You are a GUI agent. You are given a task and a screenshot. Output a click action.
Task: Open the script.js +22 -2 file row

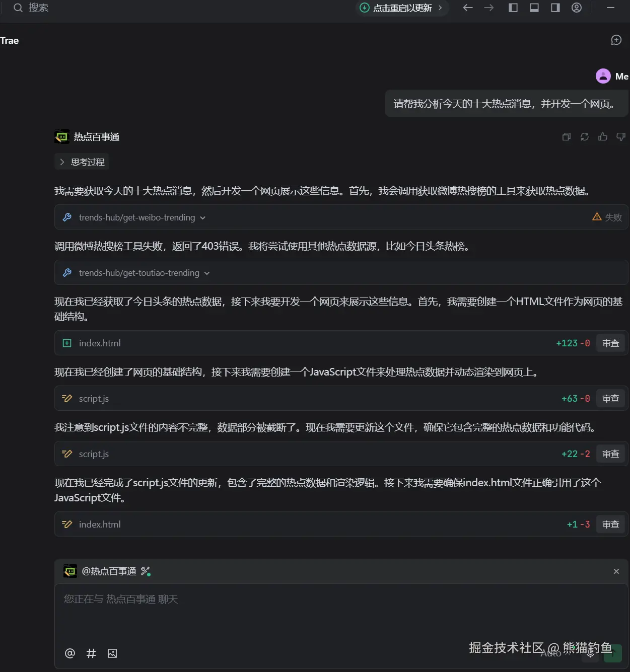click(341, 454)
